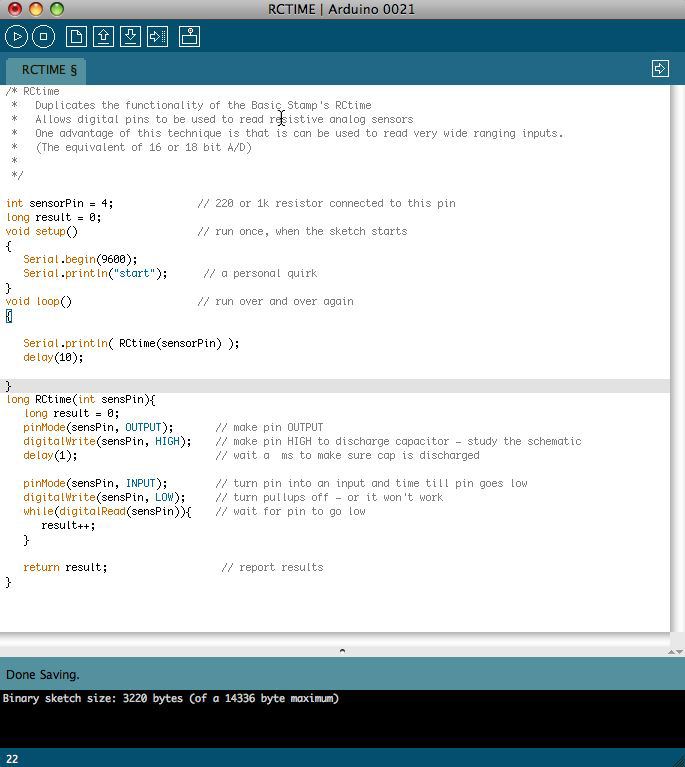Image resolution: width=685 pixels, height=767 pixels.
Task: Upload to board with the right-arrow icon
Action: click(x=158, y=37)
